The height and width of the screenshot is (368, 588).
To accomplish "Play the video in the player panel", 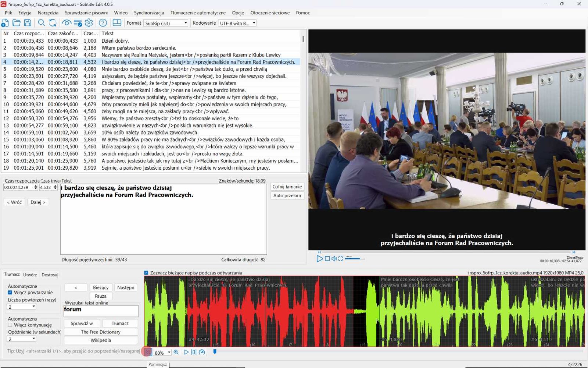I will point(320,259).
